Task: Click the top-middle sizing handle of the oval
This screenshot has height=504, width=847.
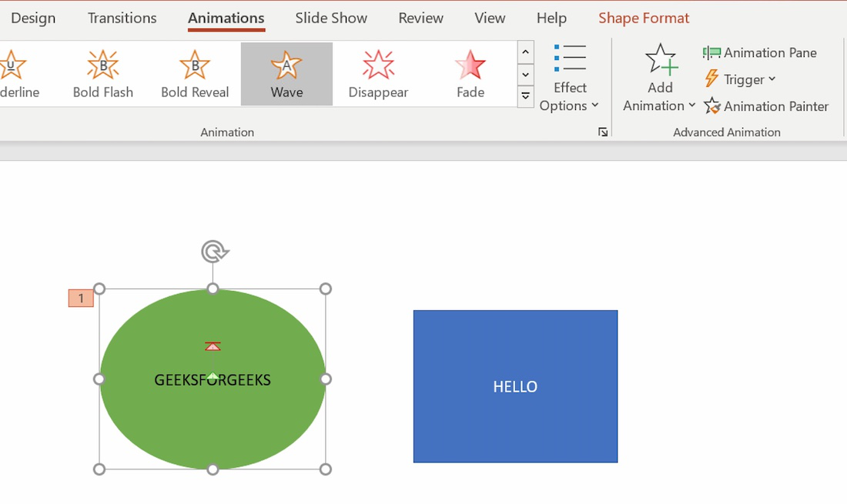Action: [213, 289]
